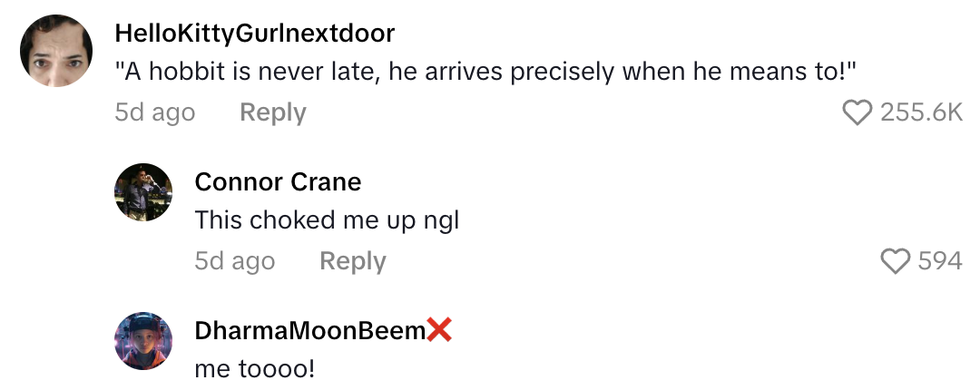Screen dimensions: 980x390
Task: Reply to HelloKittyGurlnextdoor's hobbit comment
Action: coord(272,112)
